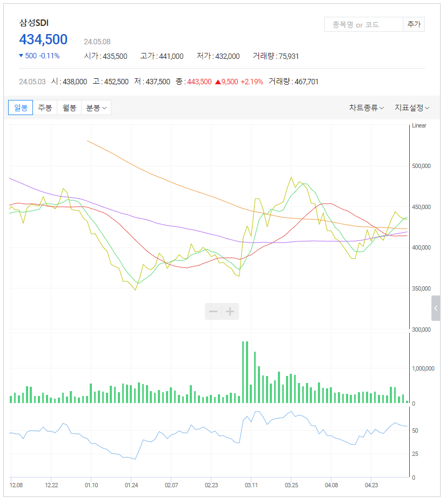Select the 일봉 daily chart tab
This screenshot has height=504, width=446.
click(x=21, y=107)
